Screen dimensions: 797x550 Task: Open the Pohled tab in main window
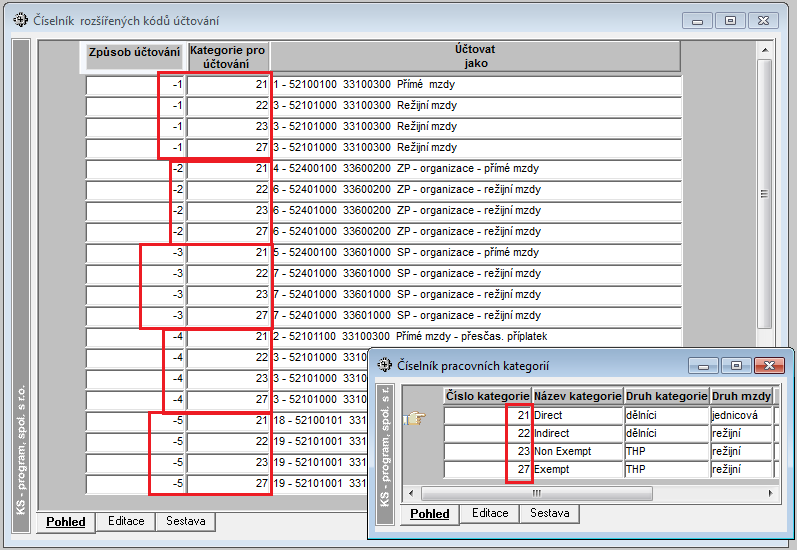pos(66,522)
